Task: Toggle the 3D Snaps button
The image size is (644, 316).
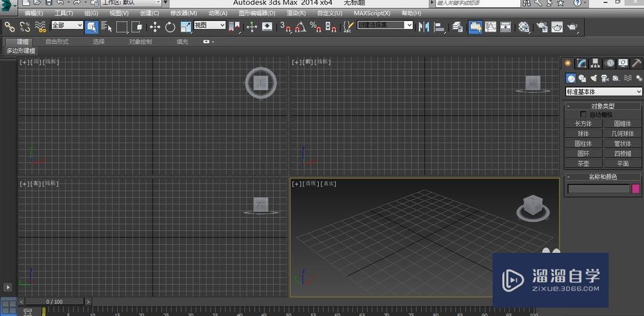Action: (x=285, y=27)
